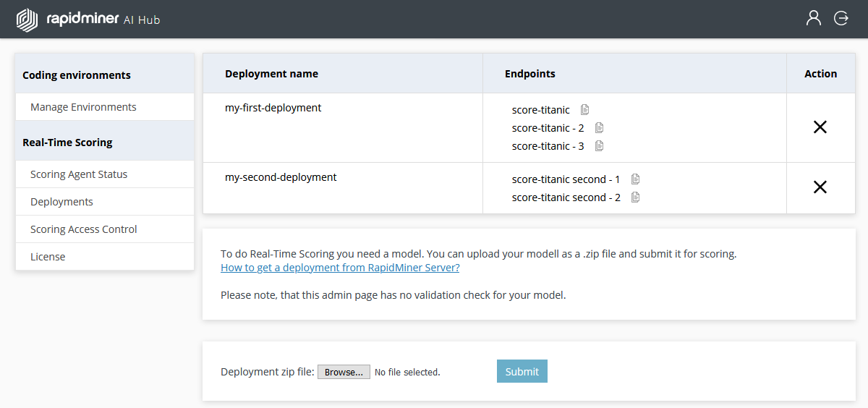This screenshot has height=408, width=868.
Task: Click the my-second-deployment name
Action: 281,177
